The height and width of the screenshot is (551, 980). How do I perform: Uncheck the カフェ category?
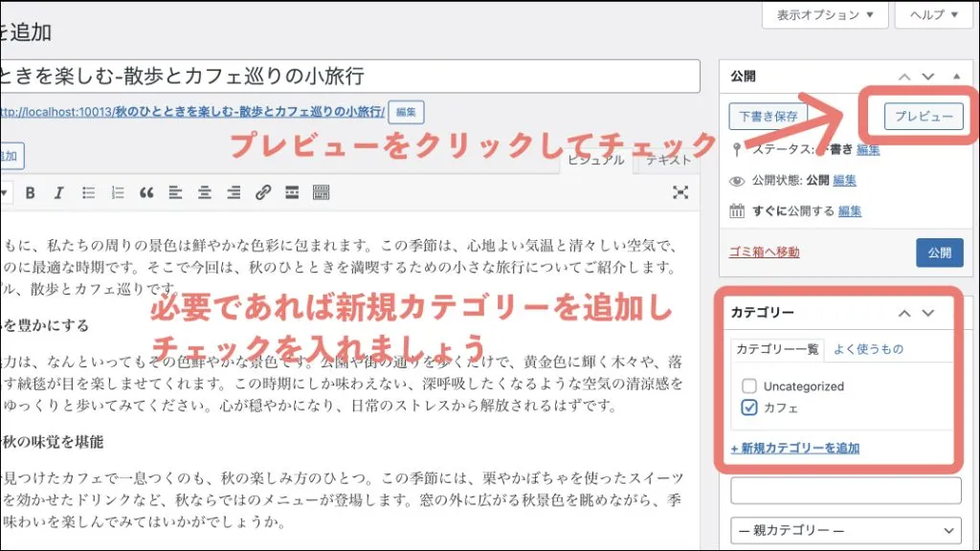pos(748,408)
